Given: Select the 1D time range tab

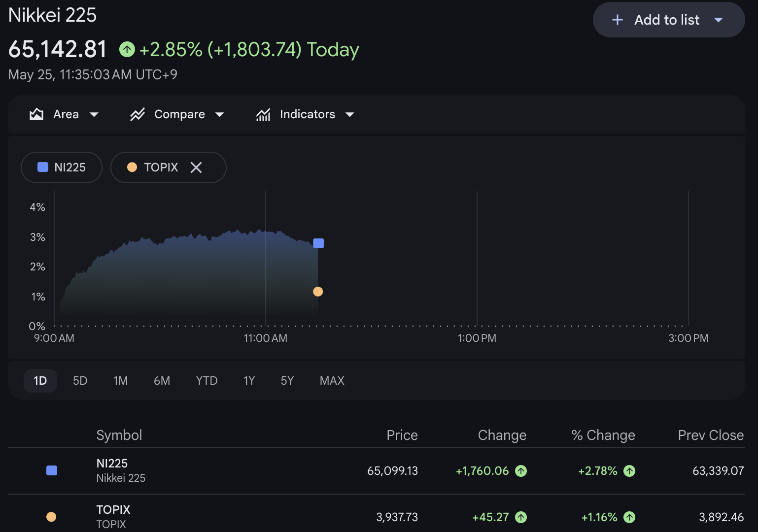Looking at the screenshot, I should [x=40, y=381].
